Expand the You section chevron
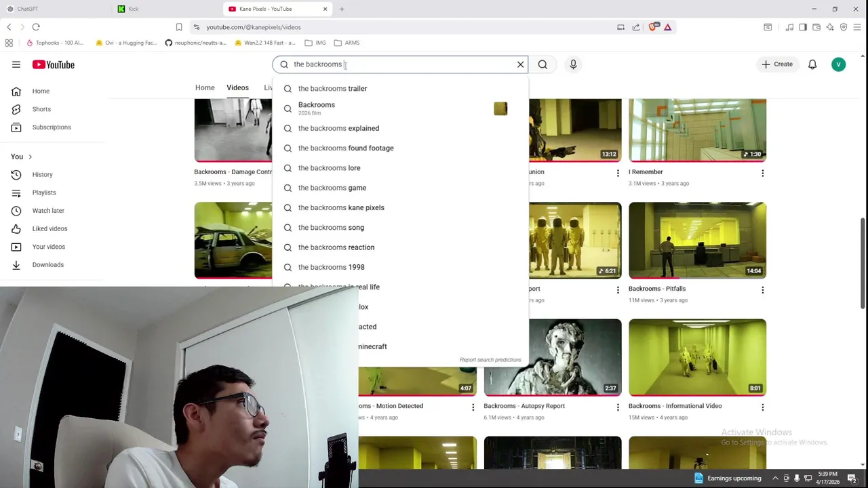This screenshot has width=868, height=488. pyautogui.click(x=30, y=157)
